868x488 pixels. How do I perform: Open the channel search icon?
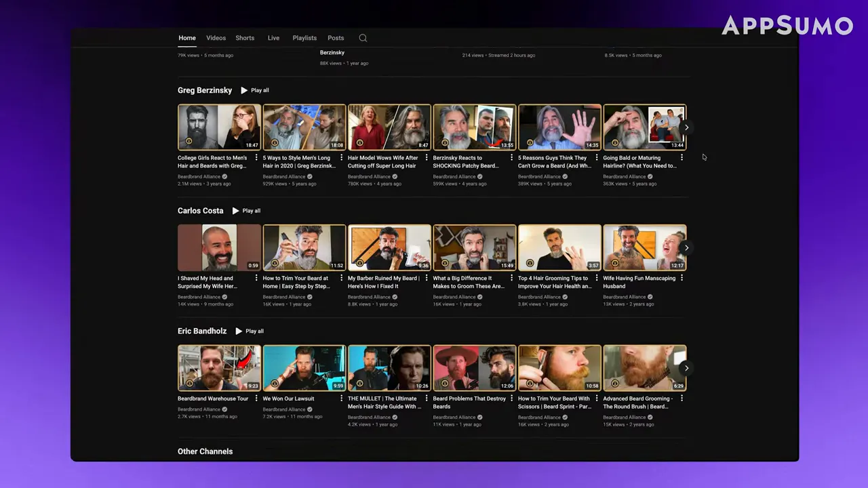pos(362,38)
